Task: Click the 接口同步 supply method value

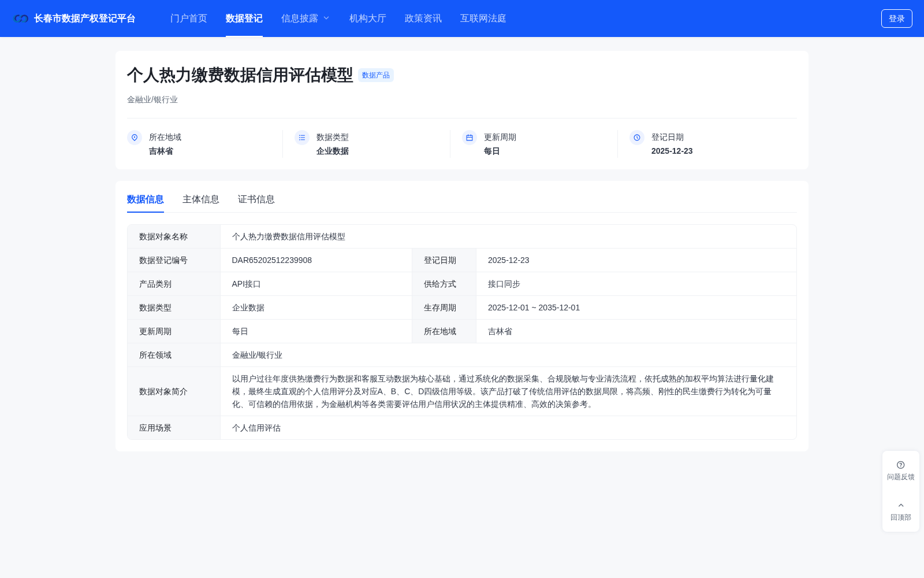Action: 504,284
